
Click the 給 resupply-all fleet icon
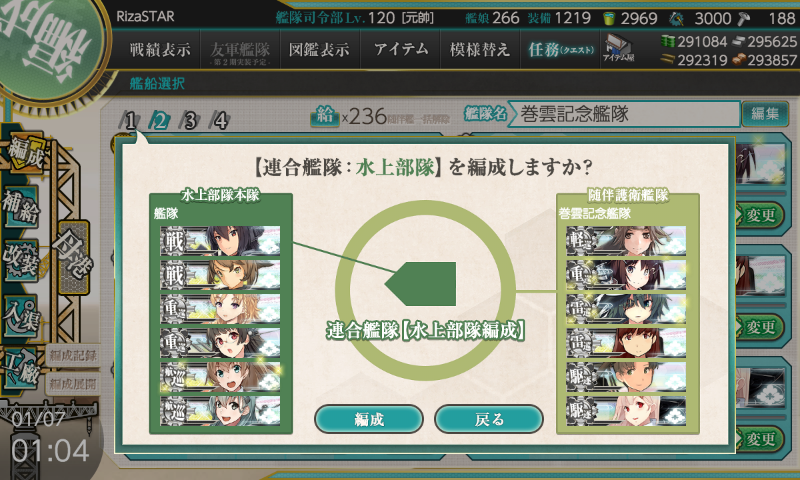pyautogui.click(x=324, y=116)
